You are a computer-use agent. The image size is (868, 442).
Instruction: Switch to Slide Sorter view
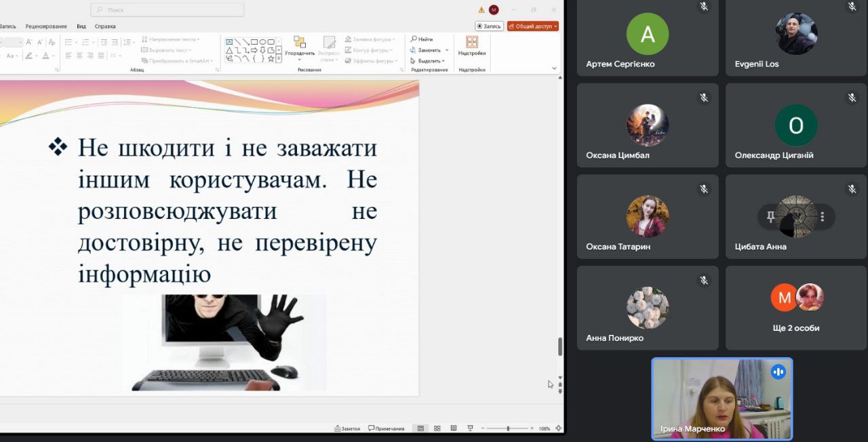click(437, 428)
